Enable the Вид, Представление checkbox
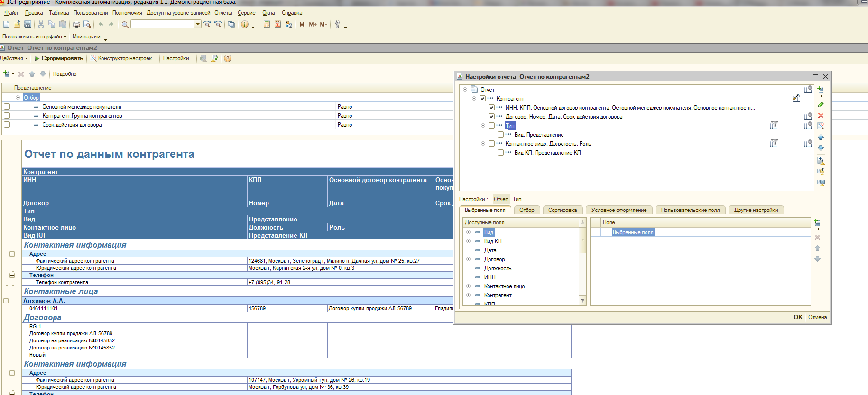The image size is (868, 395). (500, 135)
